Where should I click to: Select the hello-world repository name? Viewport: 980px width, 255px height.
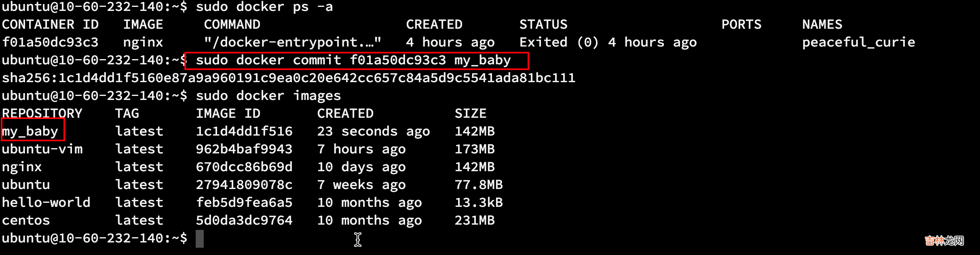pos(46,203)
